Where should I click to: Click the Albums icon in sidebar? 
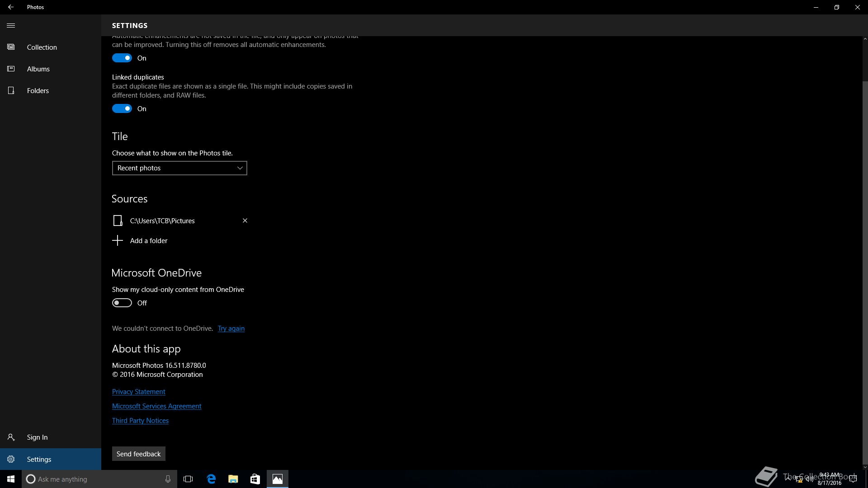pyautogui.click(x=11, y=69)
